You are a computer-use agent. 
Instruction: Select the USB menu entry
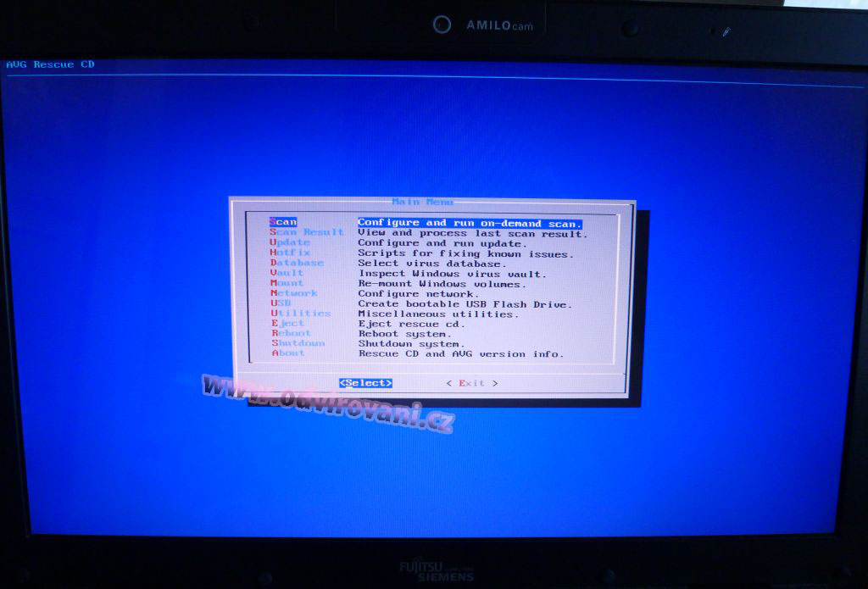[x=281, y=303]
